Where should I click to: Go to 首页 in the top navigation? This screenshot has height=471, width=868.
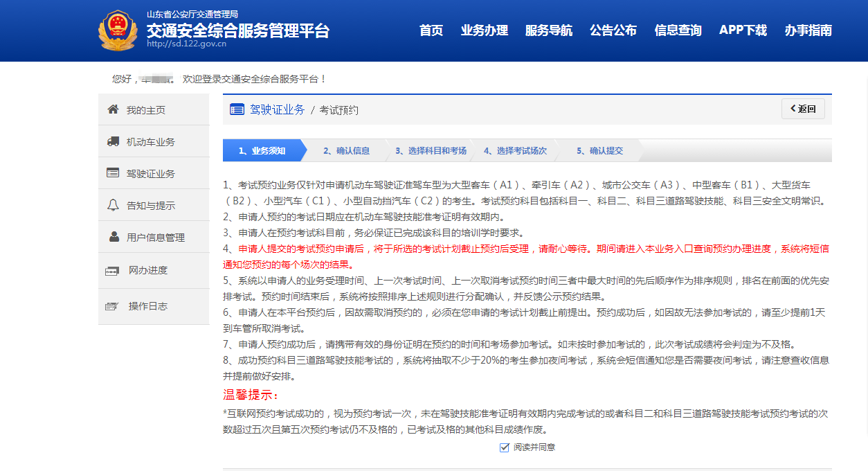tap(431, 30)
